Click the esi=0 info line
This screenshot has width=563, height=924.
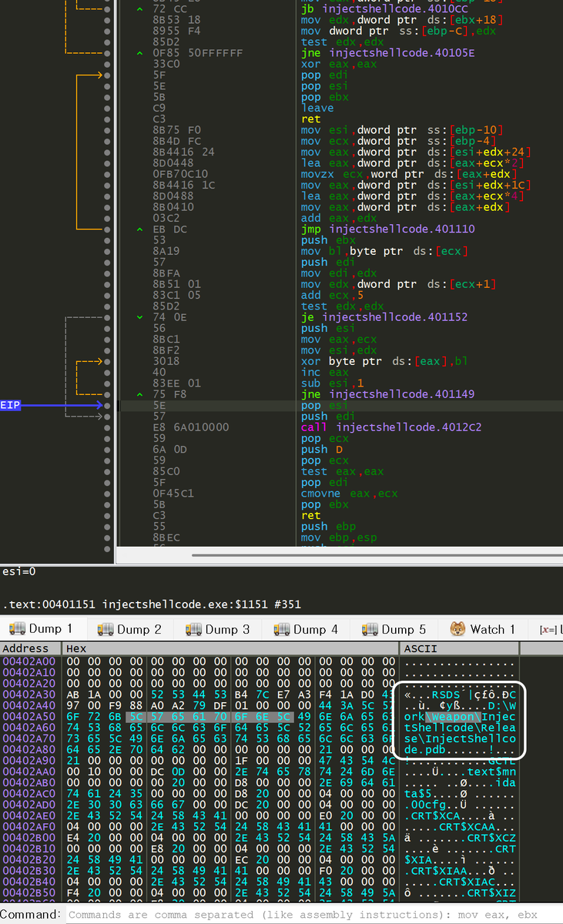tap(18, 571)
